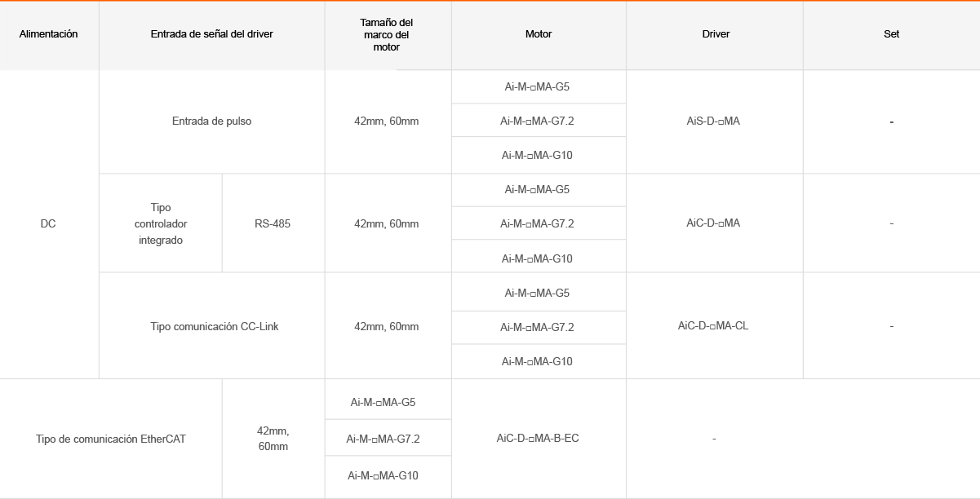Click the 42mm, 60mm cell in the CC-Link row
980x499 pixels.
click(x=387, y=326)
